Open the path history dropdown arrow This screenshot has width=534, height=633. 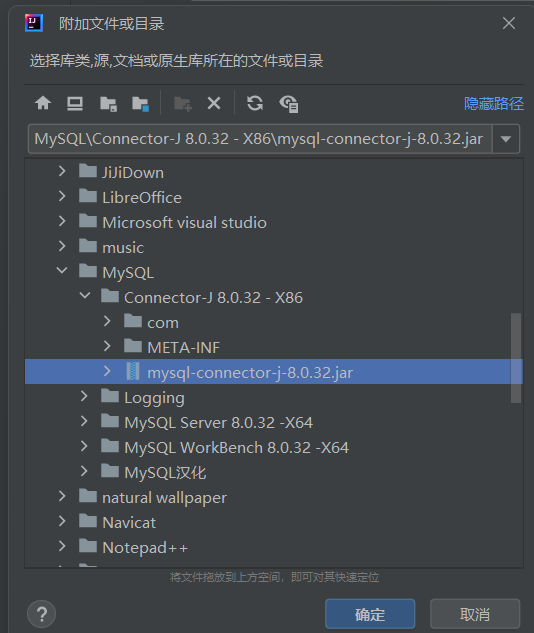click(506, 139)
